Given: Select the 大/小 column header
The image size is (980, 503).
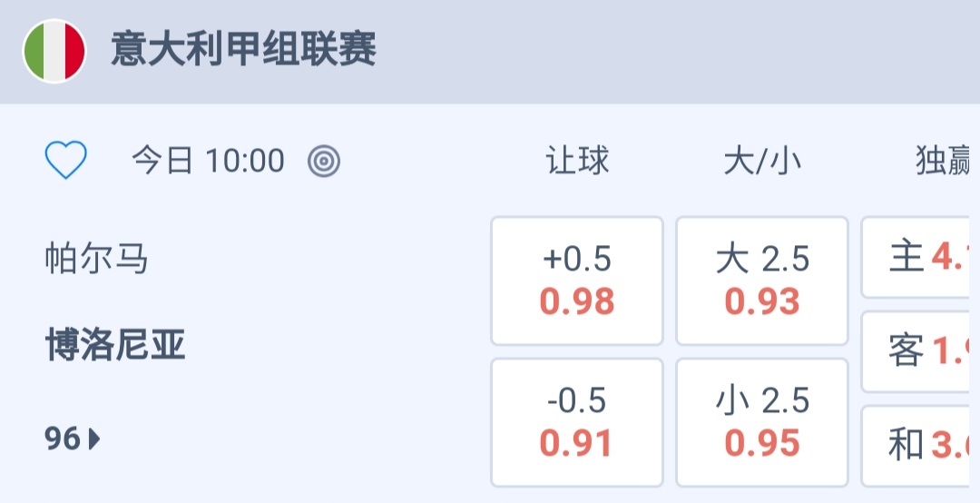Looking at the screenshot, I should pos(762,162).
